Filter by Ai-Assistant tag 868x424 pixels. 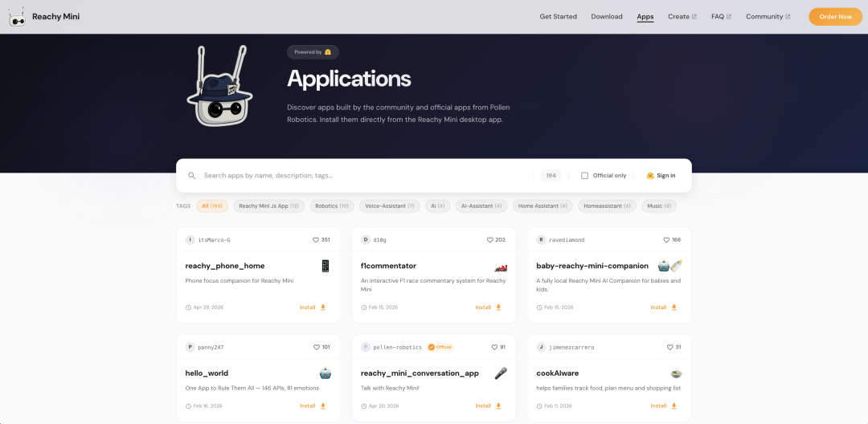[x=481, y=206]
